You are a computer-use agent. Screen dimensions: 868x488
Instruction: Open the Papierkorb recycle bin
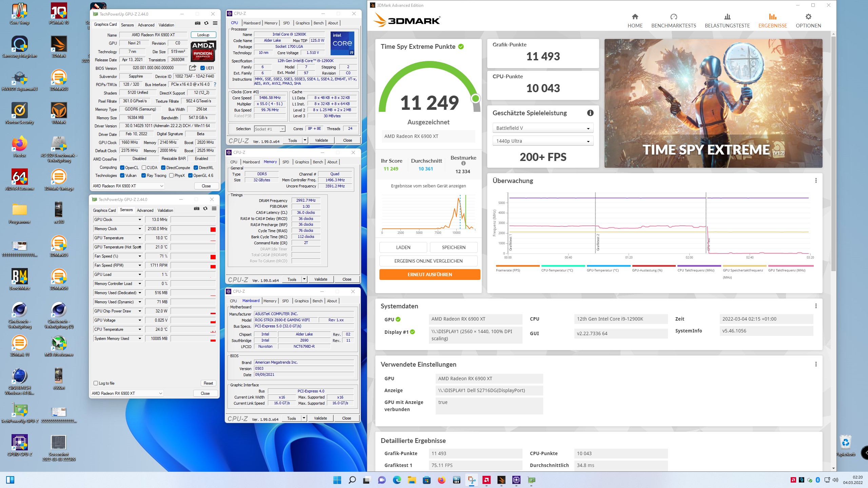pos(845,445)
